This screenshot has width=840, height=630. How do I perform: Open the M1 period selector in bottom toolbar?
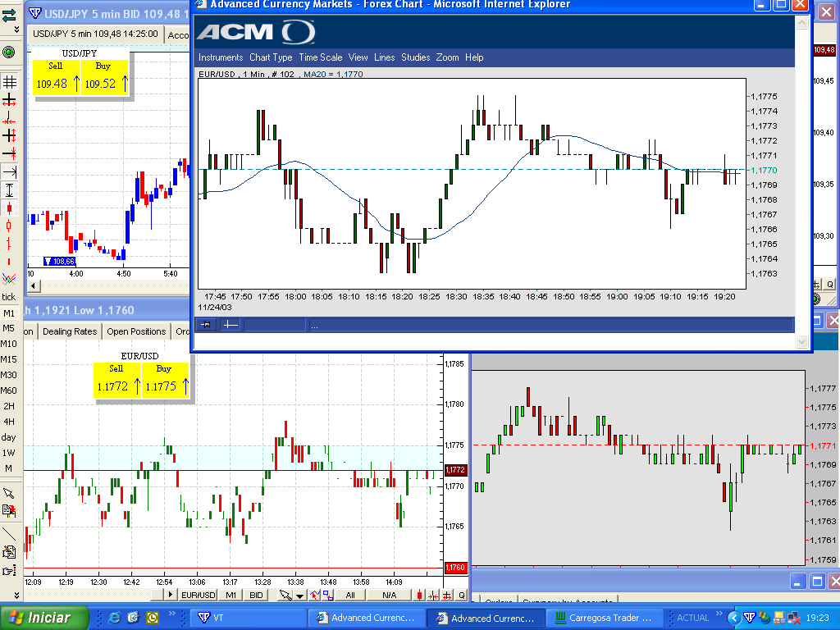tap(231, 595)
